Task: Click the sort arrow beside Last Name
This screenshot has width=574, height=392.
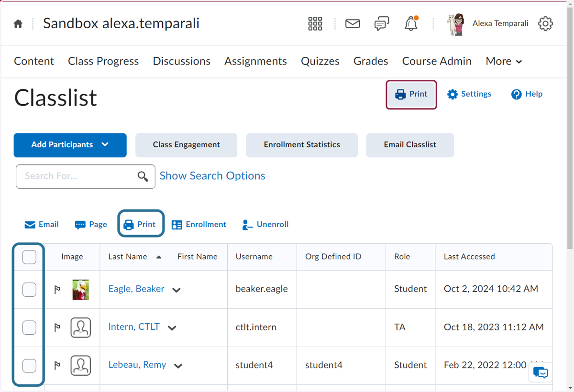Action: click(x=159, y=257)
